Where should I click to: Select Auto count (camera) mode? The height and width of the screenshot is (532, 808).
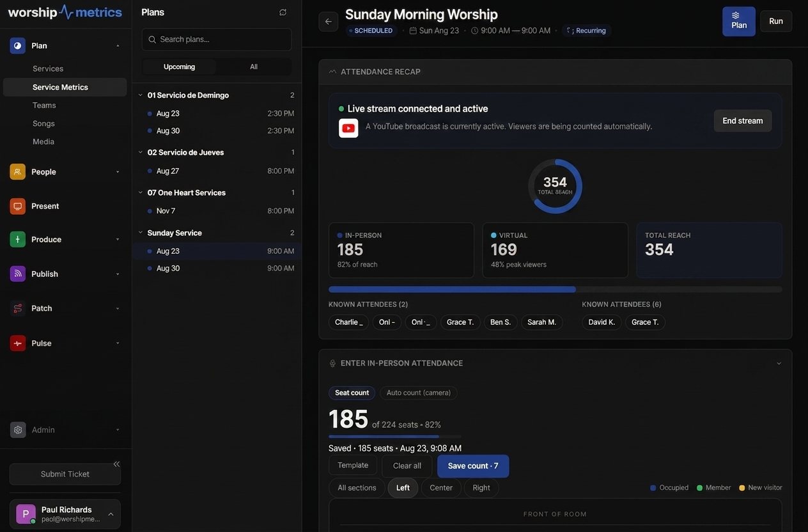pos(419,393)
